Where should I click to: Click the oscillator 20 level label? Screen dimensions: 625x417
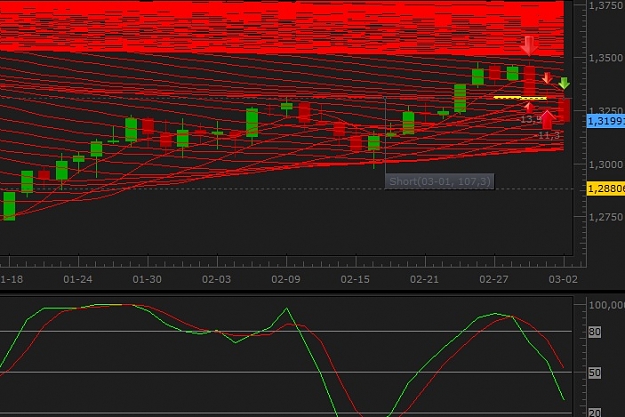click(x=595, y=413)
